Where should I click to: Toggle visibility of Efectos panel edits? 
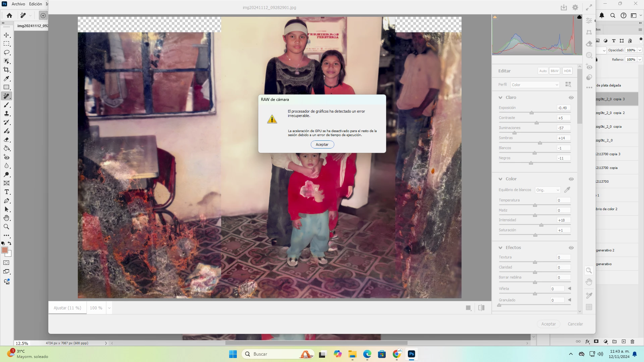tap(571, 248)
